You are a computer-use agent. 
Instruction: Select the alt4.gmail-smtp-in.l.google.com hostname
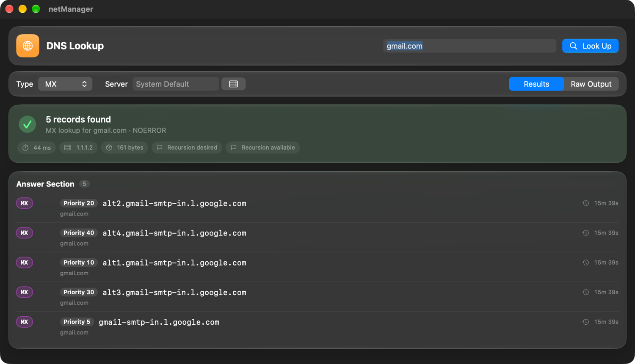pyautogui.click(x=174, y=233)
